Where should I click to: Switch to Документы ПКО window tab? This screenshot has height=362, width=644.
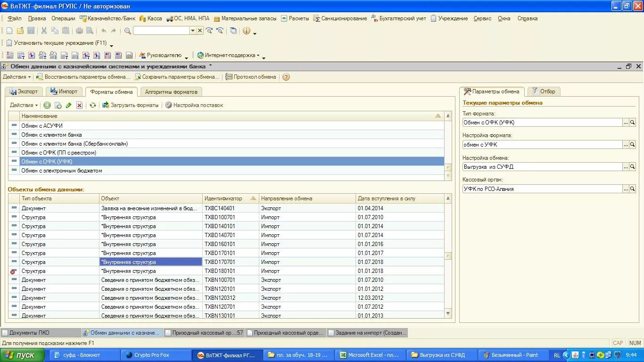coord(40,333)
